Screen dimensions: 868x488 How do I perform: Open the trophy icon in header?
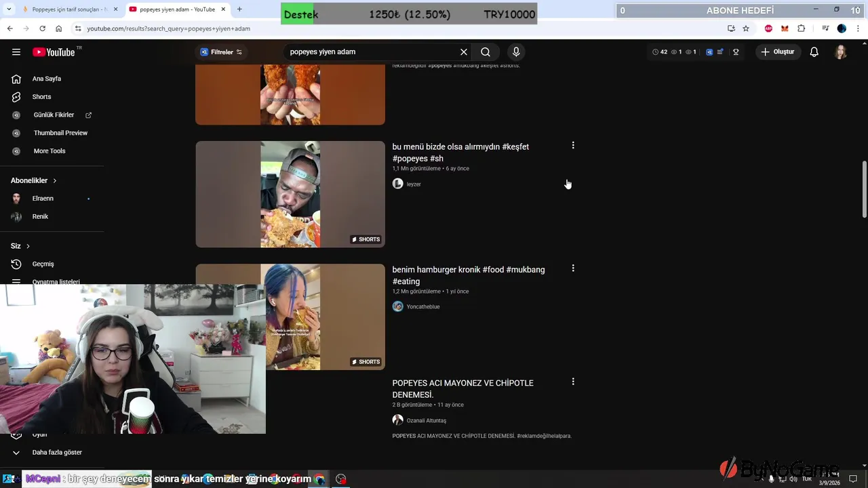coord(736,52)
